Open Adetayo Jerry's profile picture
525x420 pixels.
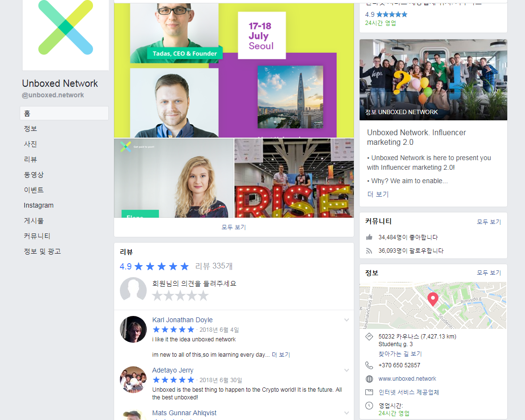click(133, 379)
